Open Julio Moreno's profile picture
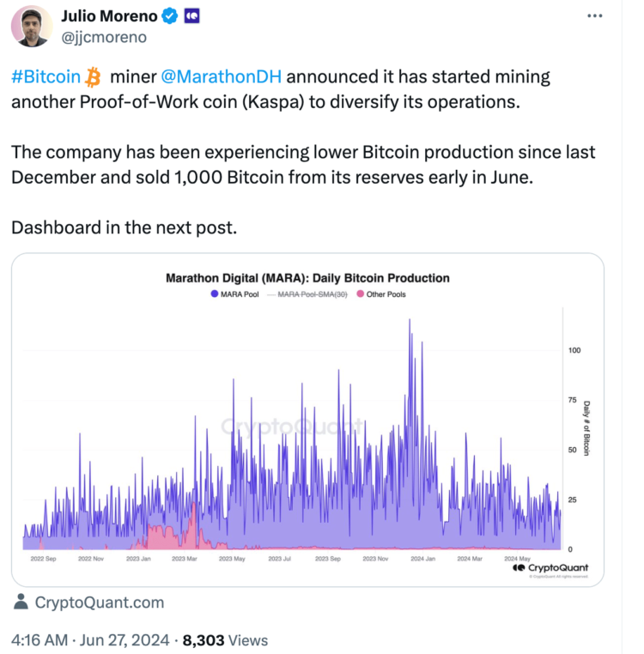The image size is (644, 654). (31, 26)
